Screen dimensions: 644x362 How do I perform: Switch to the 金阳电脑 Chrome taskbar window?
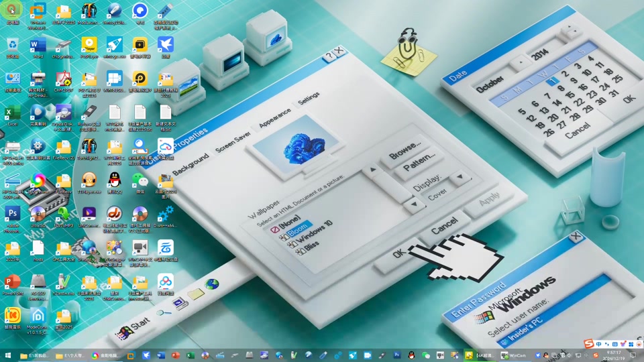point(105,355)
